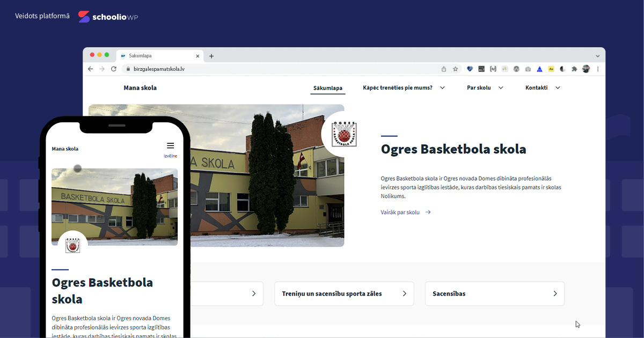
Task: Select the 'Sākumlapa' navigation item
Action: [x=328, y=88]
